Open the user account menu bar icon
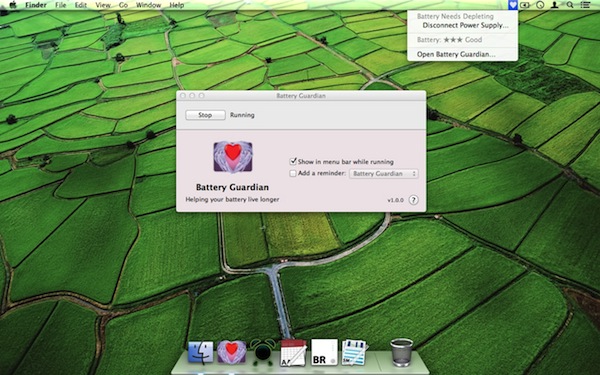The image size is (600, 375). pyautogui.click(x=554, y=5)
